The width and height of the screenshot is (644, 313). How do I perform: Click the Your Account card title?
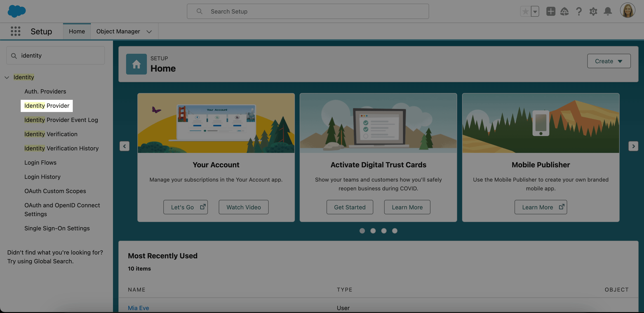coord(216,165)
